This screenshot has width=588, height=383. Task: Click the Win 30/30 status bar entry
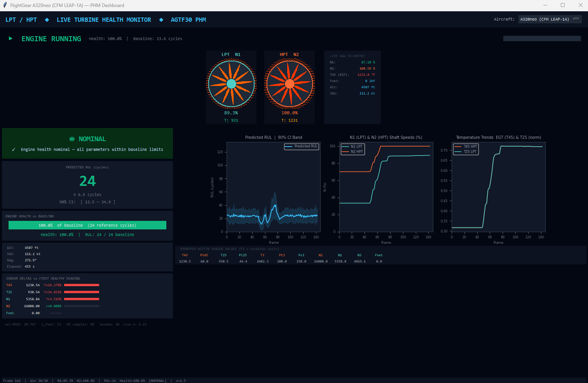tap(39, 381)
